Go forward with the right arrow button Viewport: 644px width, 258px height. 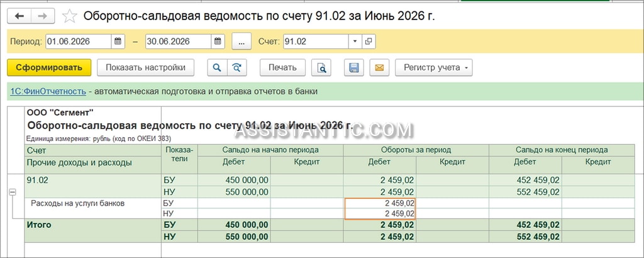pyautogui.click(x=42, y=16)
